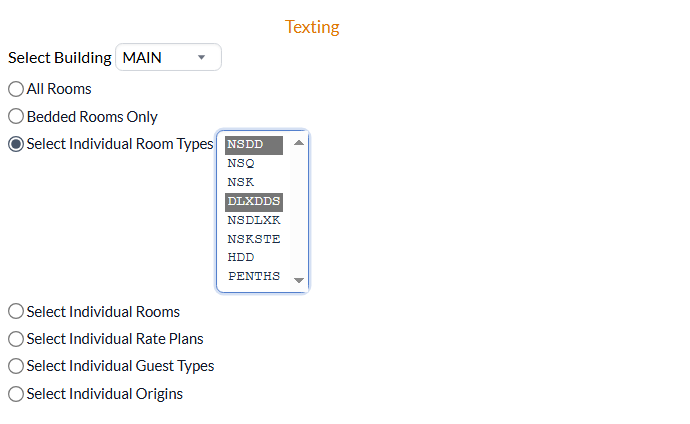Choose the Bedded Rooms Only option
The width and height of the screenshot is (690, 424).
coord(16,117)
